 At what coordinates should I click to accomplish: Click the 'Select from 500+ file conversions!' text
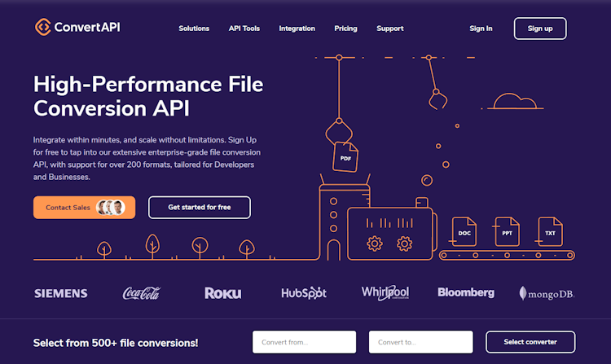pos(116,343)
